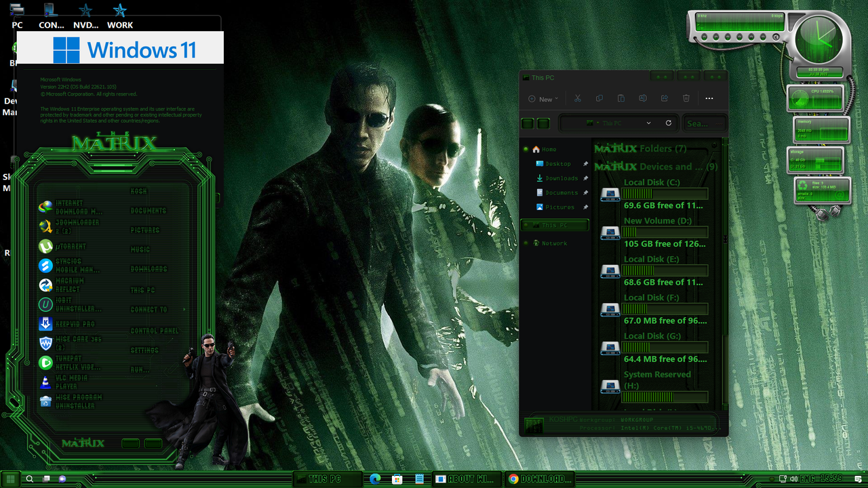Viewport: 868px width, 488px height.
Task: Click the Explorer search box
Action: click(703, 123)
